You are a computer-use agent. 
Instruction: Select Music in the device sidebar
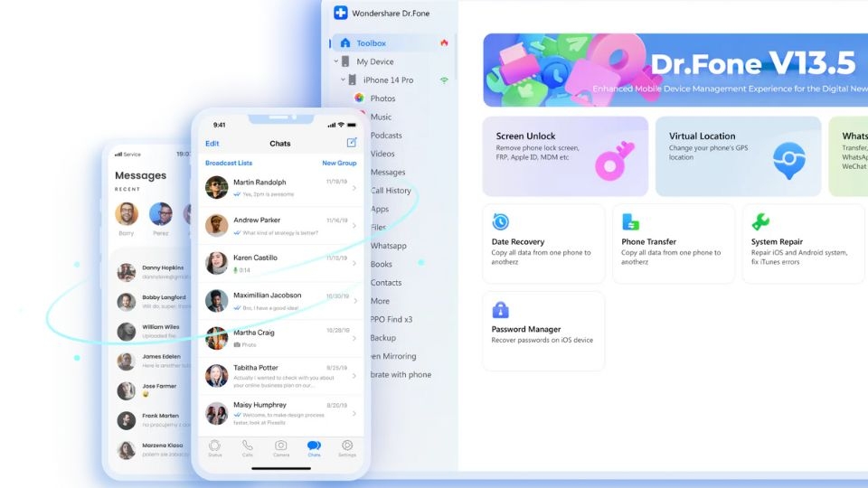click(x=381, y=117)
